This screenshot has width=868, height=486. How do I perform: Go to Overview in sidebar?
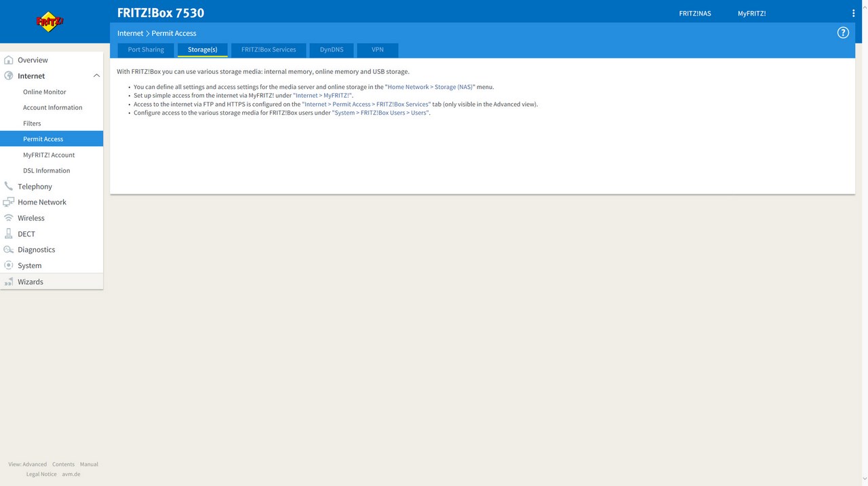point(33,60)
